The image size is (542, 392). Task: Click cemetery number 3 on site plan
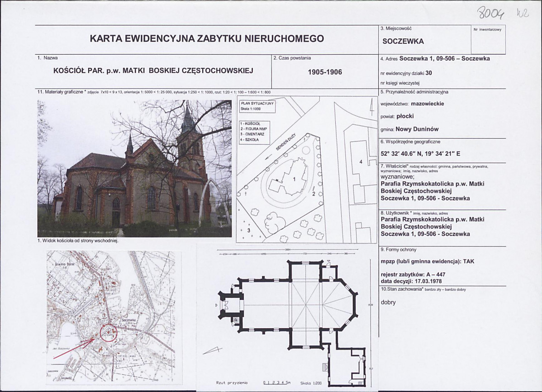[x=248, y=230]
